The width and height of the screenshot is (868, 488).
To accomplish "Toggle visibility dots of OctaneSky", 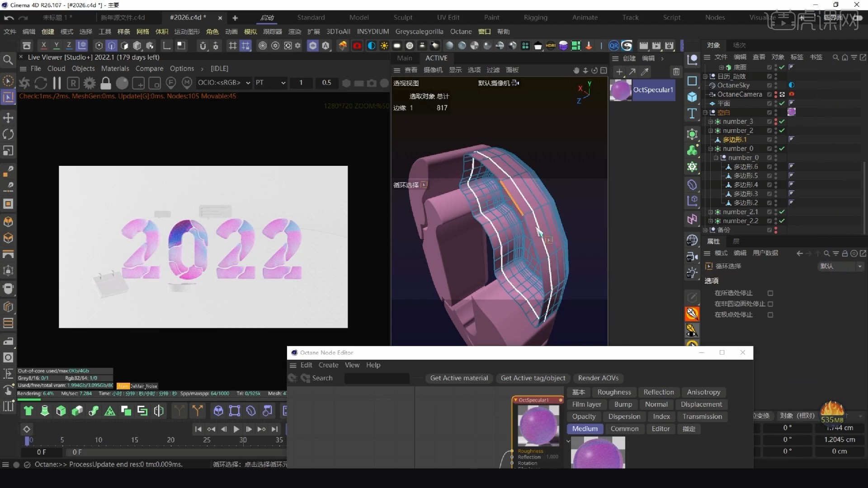I will coord(776,85).
